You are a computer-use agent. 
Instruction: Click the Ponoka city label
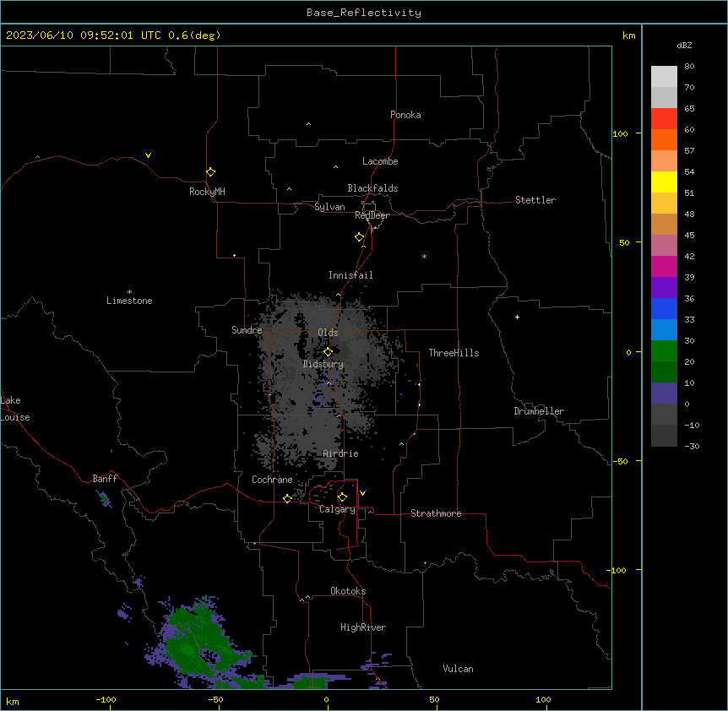(x=405, y=115)
